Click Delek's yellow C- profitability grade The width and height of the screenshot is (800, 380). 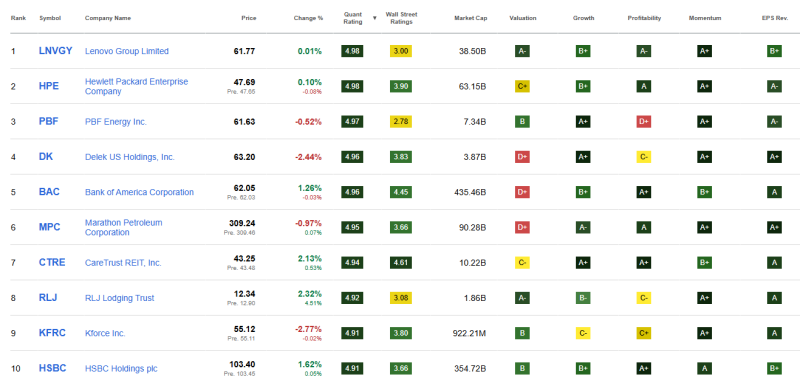(644, 157)
